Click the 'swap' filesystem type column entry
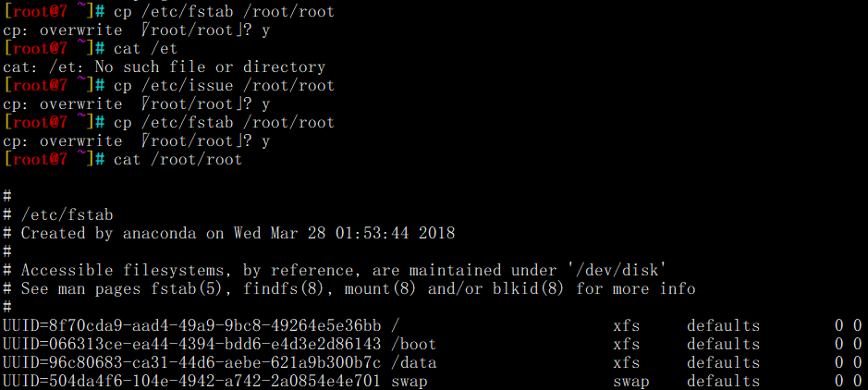 (x=631, y=381)
